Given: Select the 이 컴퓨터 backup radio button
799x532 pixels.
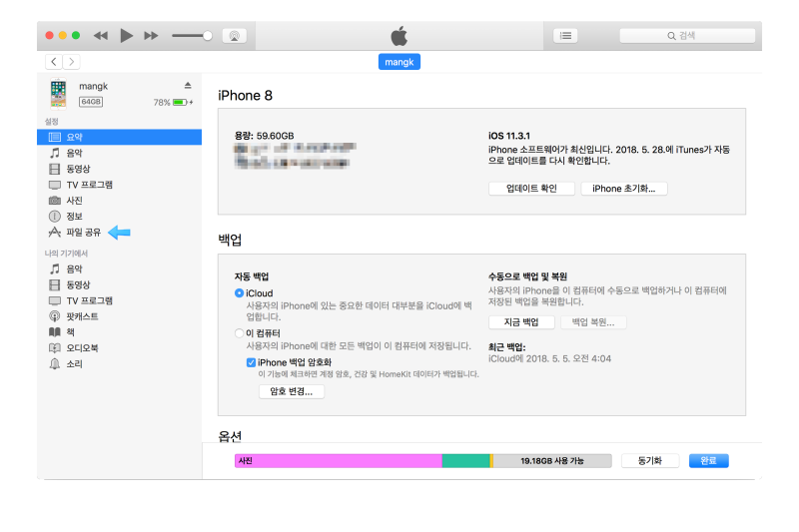Looking at the screenshot, I should [239, 333].
